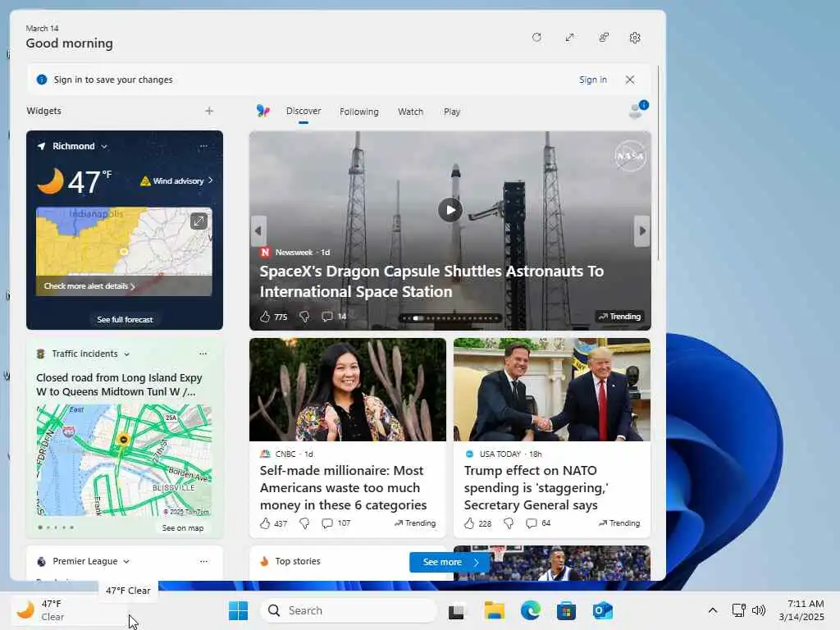The width and height of the screenshot is (840, 630).
Task: Open the feed personalization icon in header
Action: pos(604,38)
